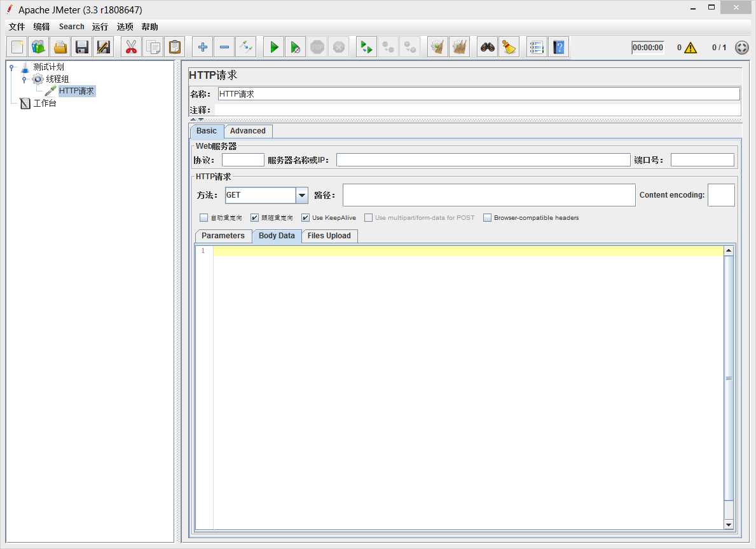Click the Paste clipboard icon
This screenshot has height=549, width=756.
[x=175, y=47]
